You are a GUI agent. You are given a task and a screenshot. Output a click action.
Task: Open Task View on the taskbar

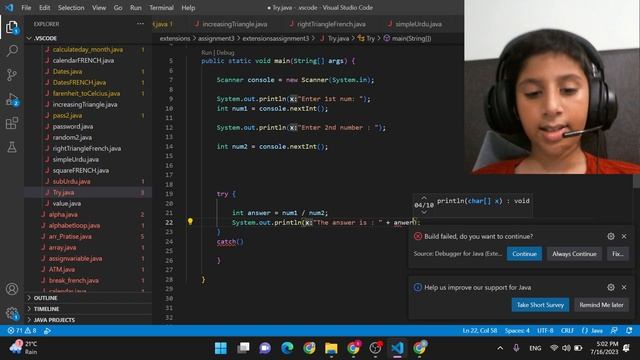pos(243,348)
